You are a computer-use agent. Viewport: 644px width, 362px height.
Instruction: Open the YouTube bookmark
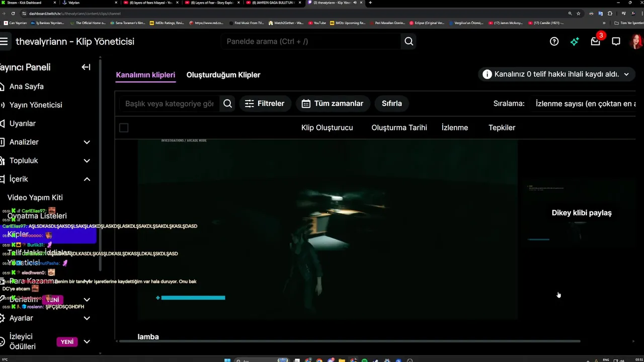pos(317,23)
